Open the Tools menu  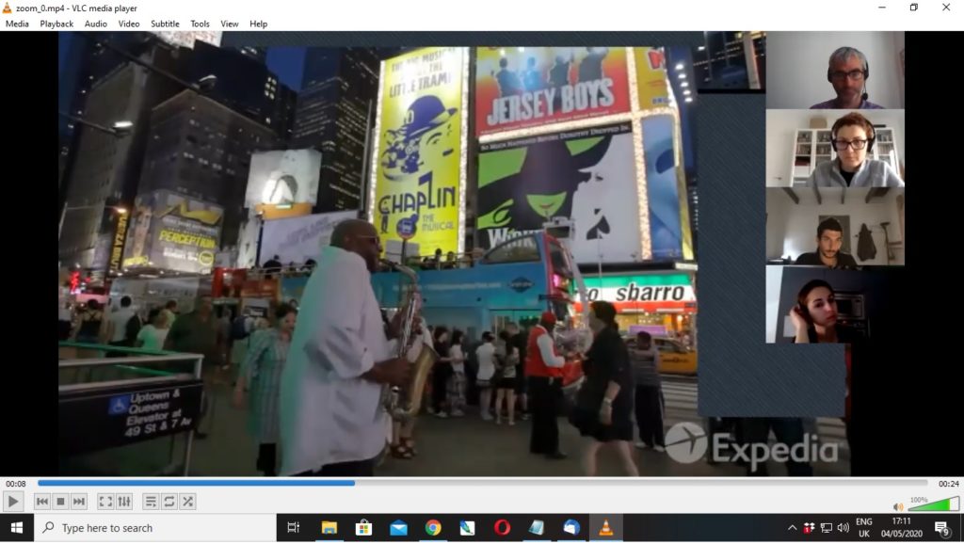[x=200, y=24]
